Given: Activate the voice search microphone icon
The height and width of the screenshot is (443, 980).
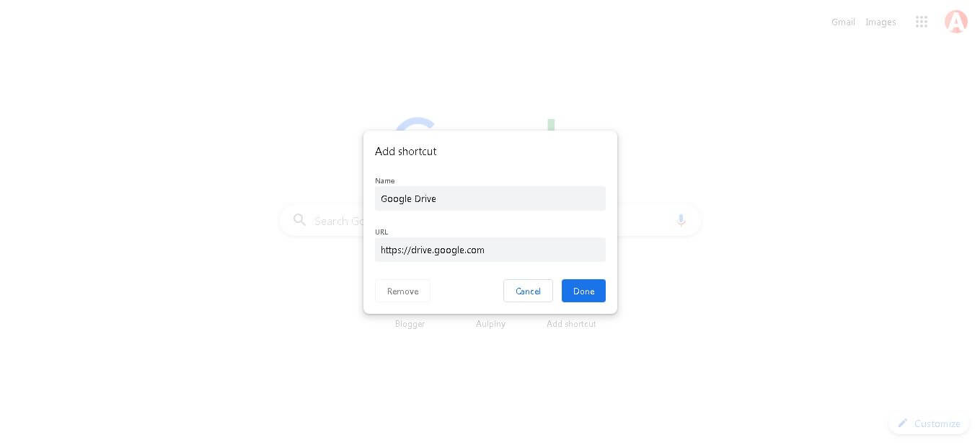Looking at the screenshot, I should 681,220.
